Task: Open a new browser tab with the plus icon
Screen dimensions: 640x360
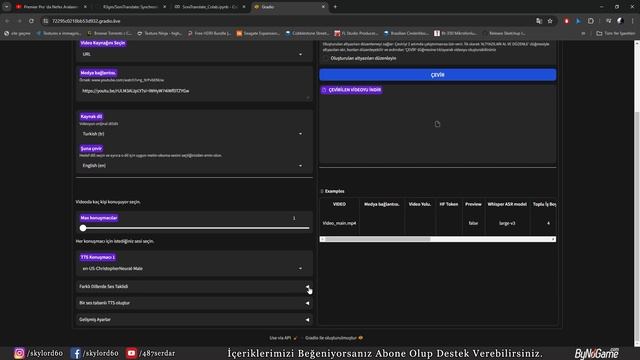Action: (336, 7)
